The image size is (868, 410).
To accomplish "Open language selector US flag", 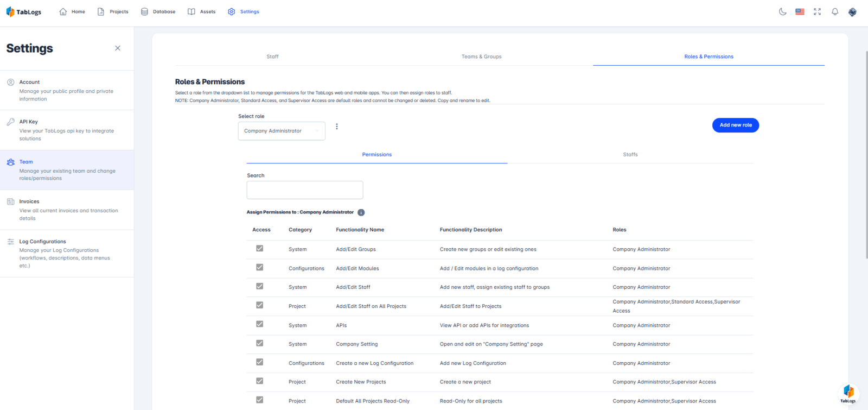I will pyautogui.click(x=800, y=11).
